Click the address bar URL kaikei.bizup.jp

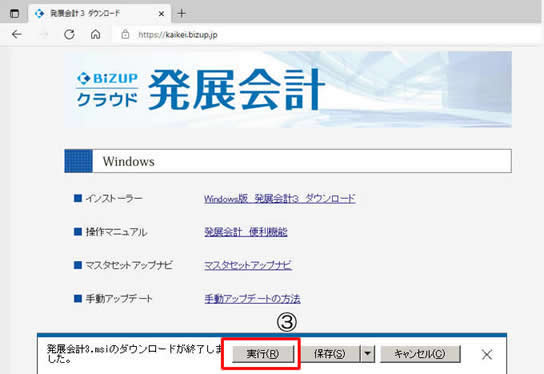pyautogui.click(x=178, y=35)
